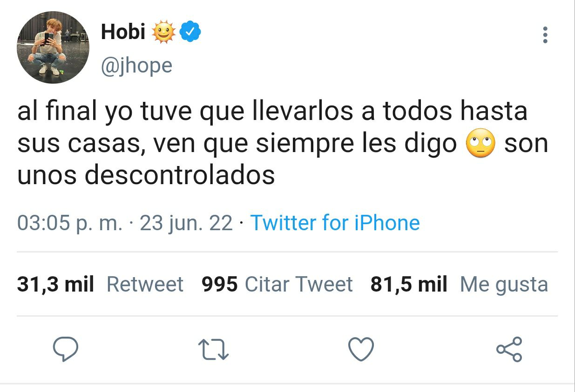
Task: Click the eye-roll emoji in the tweet
Action: coord(480,144)
